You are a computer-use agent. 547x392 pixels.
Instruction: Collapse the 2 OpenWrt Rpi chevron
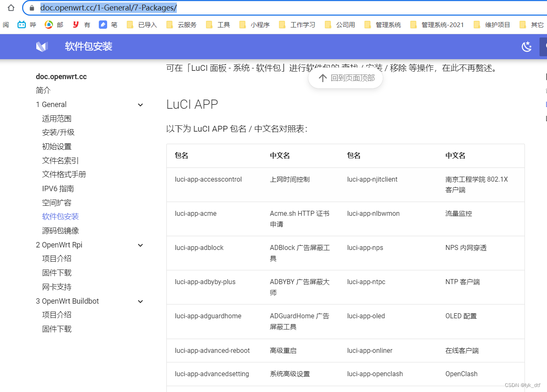point(141,245)
